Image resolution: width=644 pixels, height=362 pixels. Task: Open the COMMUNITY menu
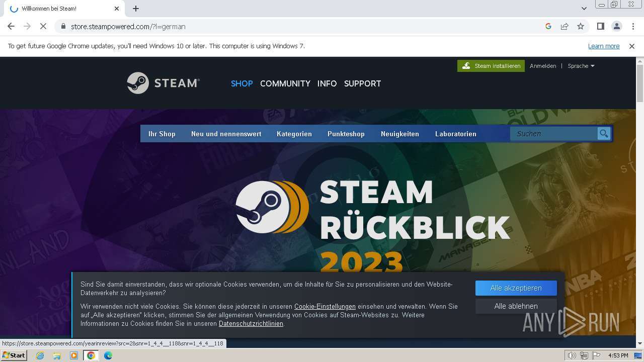(285, 83)
